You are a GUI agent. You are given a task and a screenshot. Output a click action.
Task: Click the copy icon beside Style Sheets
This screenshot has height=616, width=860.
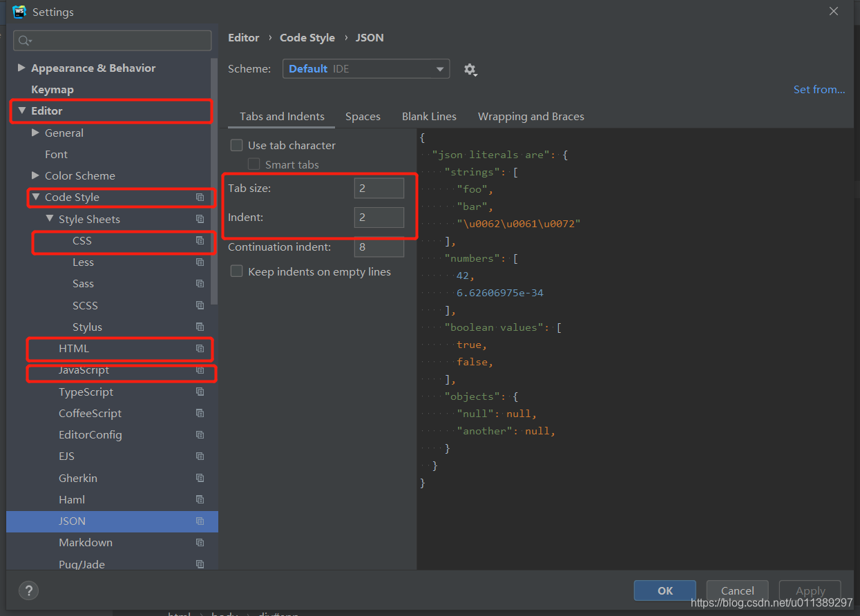pyautogui.click(x=200, y=219)
